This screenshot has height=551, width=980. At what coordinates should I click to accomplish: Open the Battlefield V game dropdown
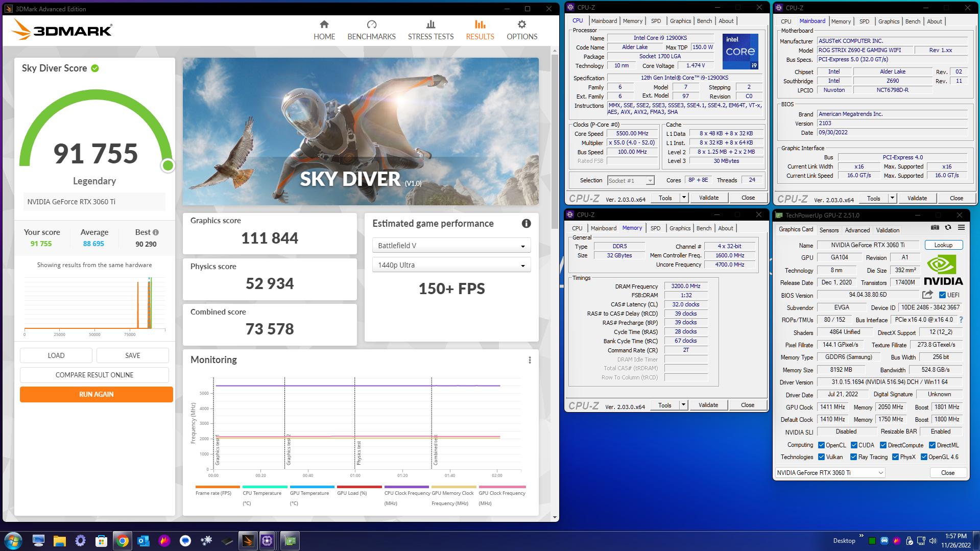451,246
